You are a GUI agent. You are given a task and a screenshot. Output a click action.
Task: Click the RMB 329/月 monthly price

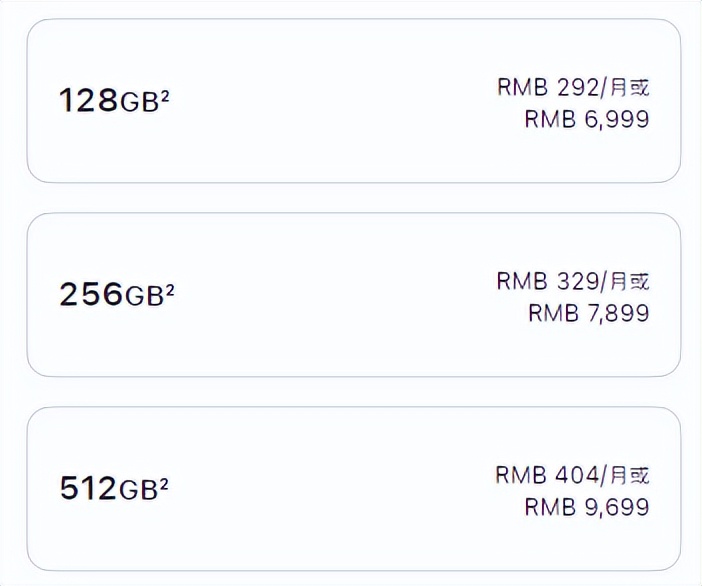562,281
